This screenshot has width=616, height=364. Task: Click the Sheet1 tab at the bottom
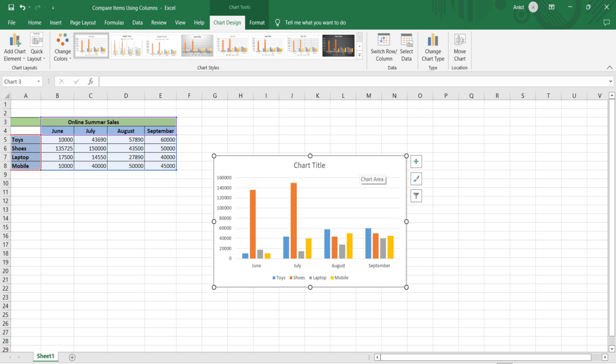tap(45, 356)
